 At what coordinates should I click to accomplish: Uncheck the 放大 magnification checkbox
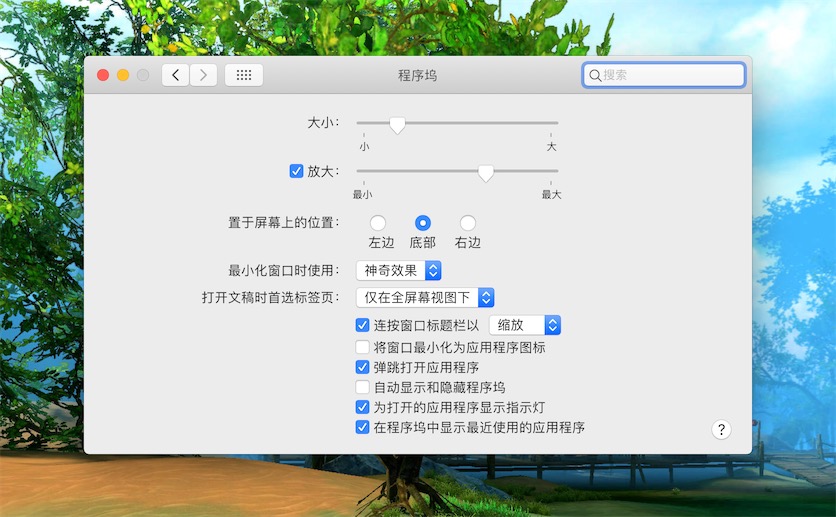pyautogui.click(x=296, y=171)
